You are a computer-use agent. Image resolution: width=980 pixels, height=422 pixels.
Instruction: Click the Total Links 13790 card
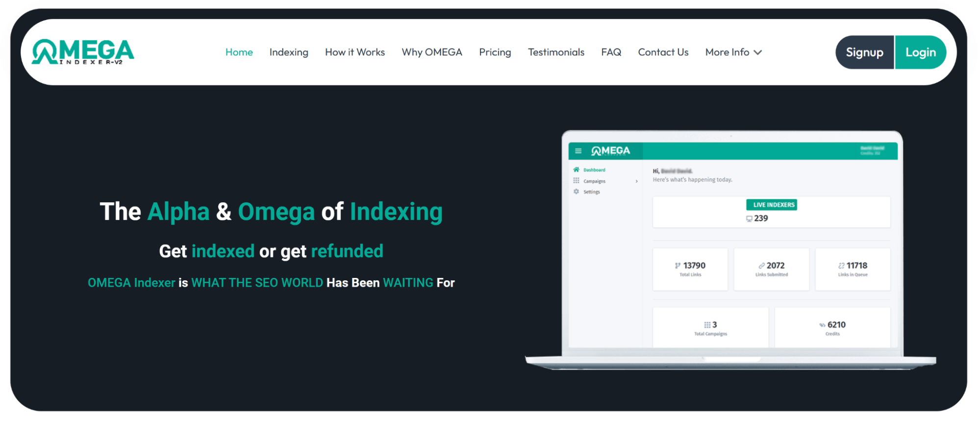click(x=690, y=269)
